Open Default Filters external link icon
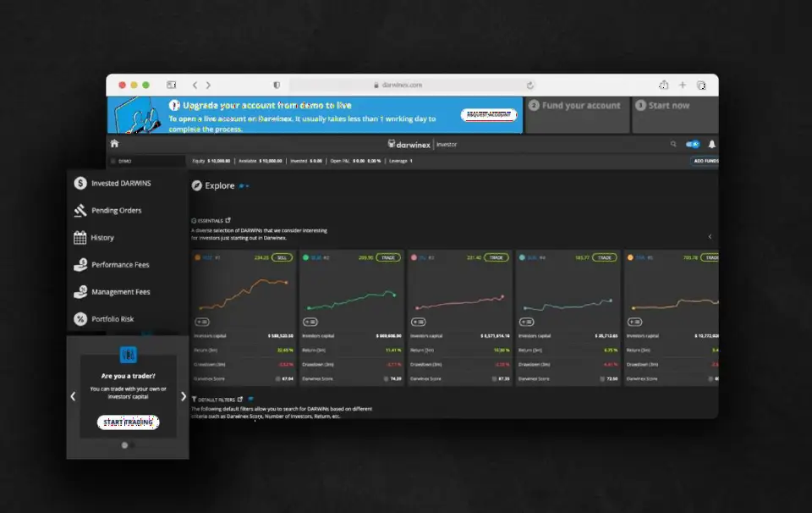812x513 pixels. (239, 400)
